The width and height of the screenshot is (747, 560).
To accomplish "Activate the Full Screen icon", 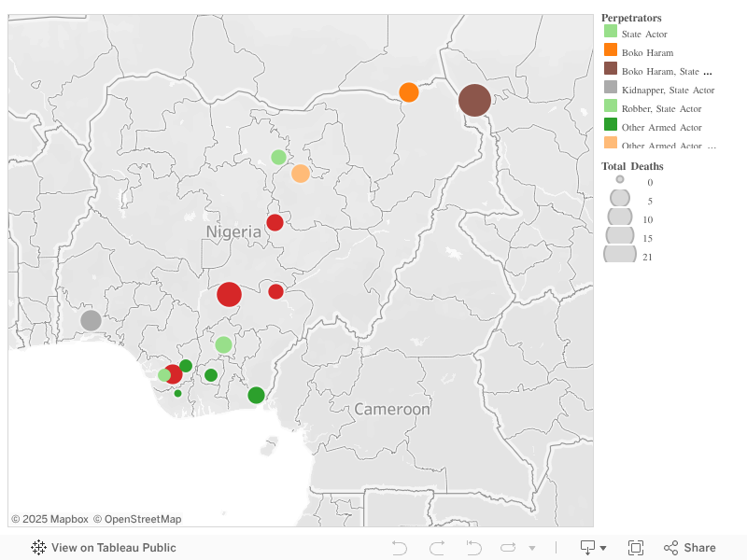I will click(637, 548).
